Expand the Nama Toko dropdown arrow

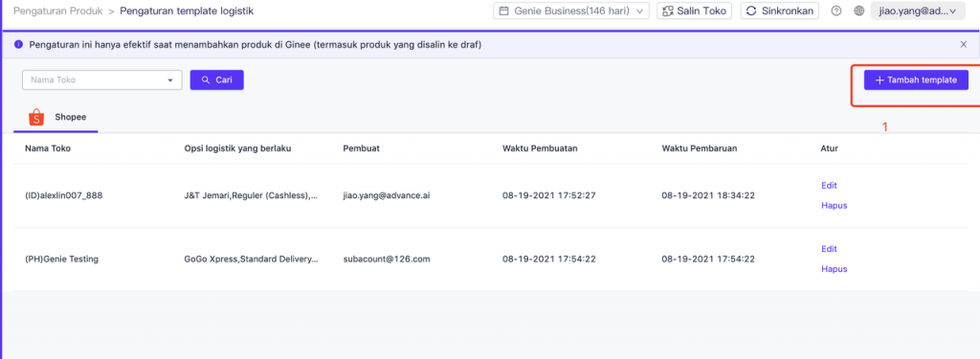tap(170, 80)
